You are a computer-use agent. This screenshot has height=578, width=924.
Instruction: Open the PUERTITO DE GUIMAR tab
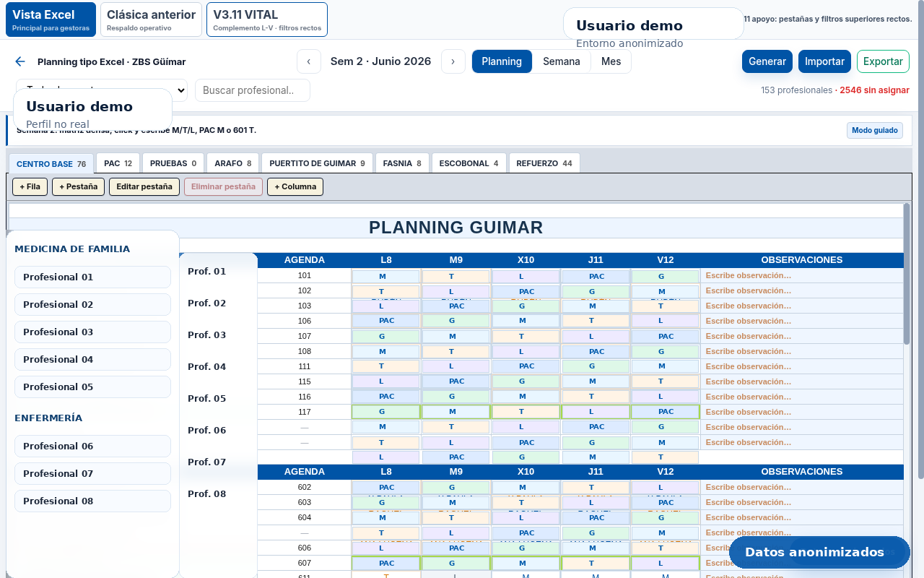pos(317,163)
